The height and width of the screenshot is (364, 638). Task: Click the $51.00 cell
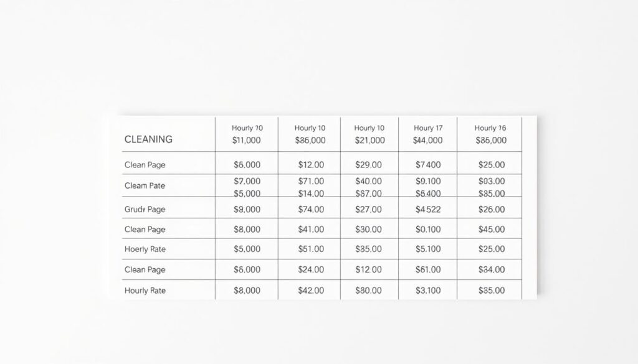click(x=310, y=249)
